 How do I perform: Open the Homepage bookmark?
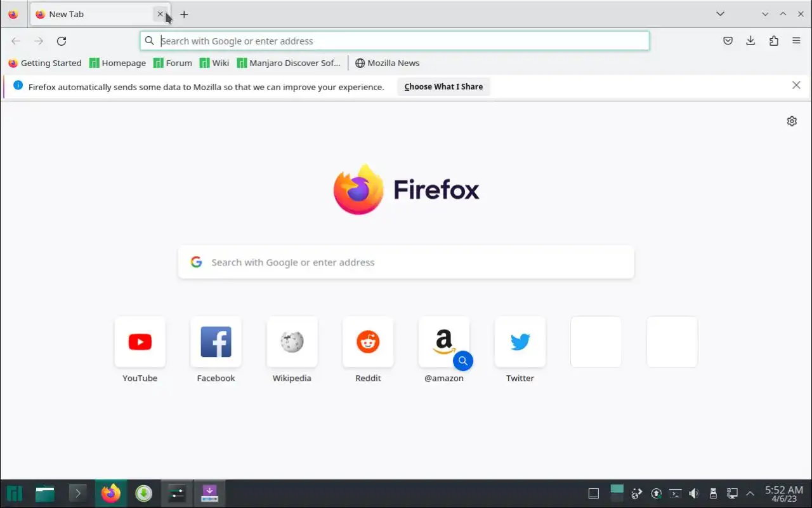(118, 63)
